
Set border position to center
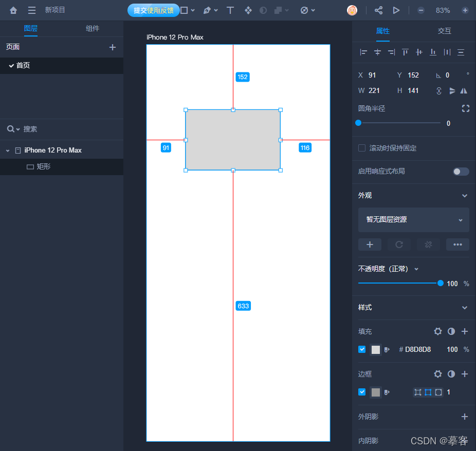428,392
